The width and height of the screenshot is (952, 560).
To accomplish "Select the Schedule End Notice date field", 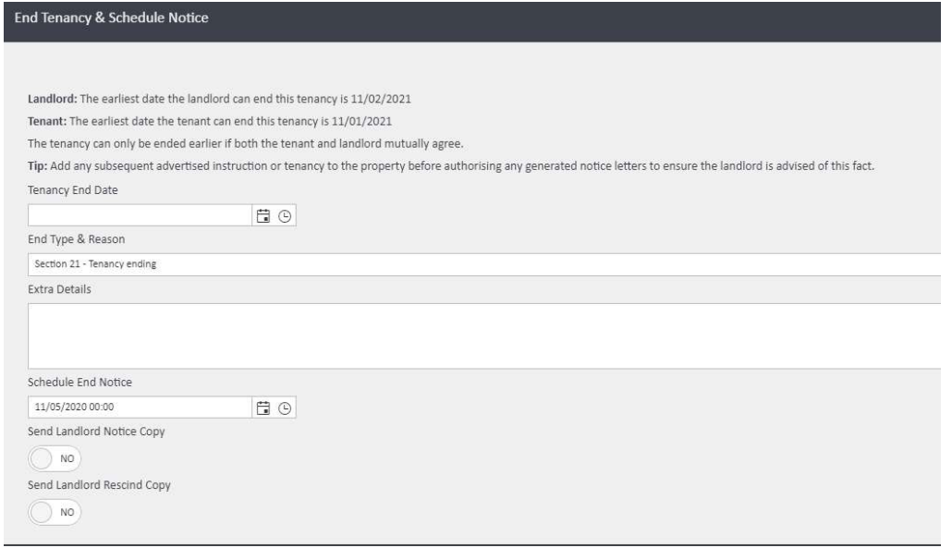I will [139, 407].
